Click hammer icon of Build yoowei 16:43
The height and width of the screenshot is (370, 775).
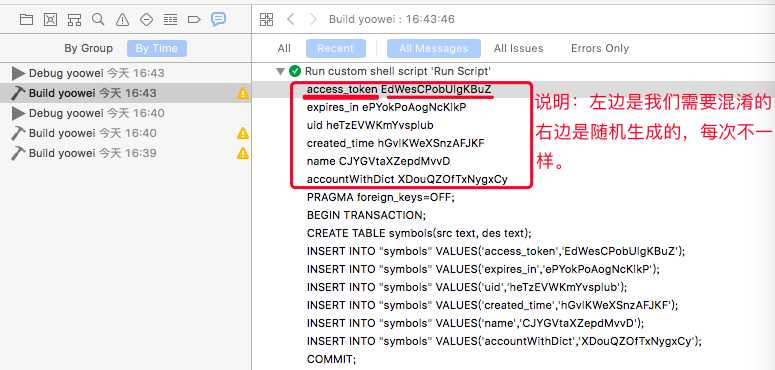click(18, 93)
